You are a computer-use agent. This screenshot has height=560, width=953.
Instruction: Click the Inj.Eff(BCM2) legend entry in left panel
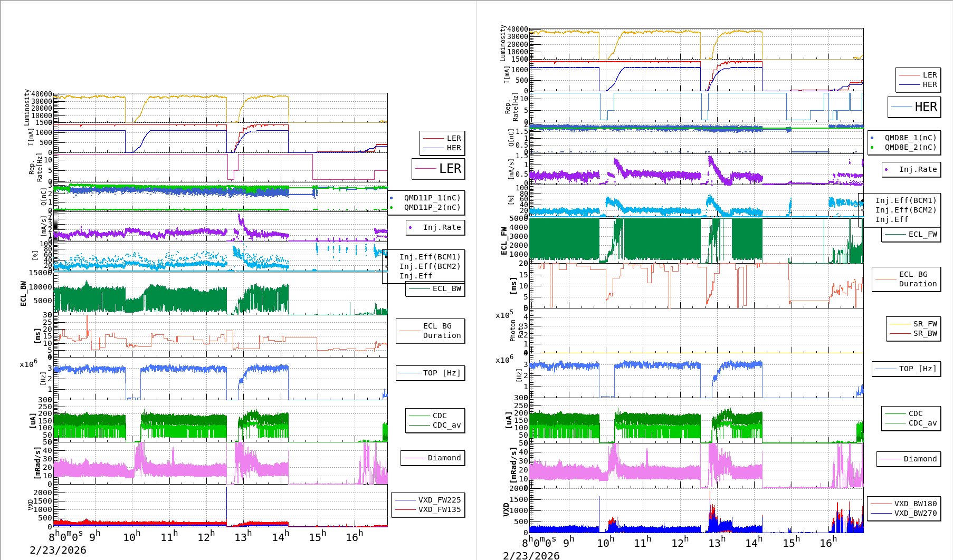coord(430,266)
